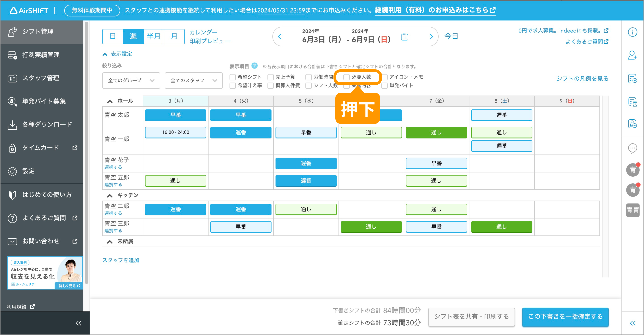Click the information icon in right rail
Image resolution: width=644 pixels, height=335 pixels.
tap(632, 32)
